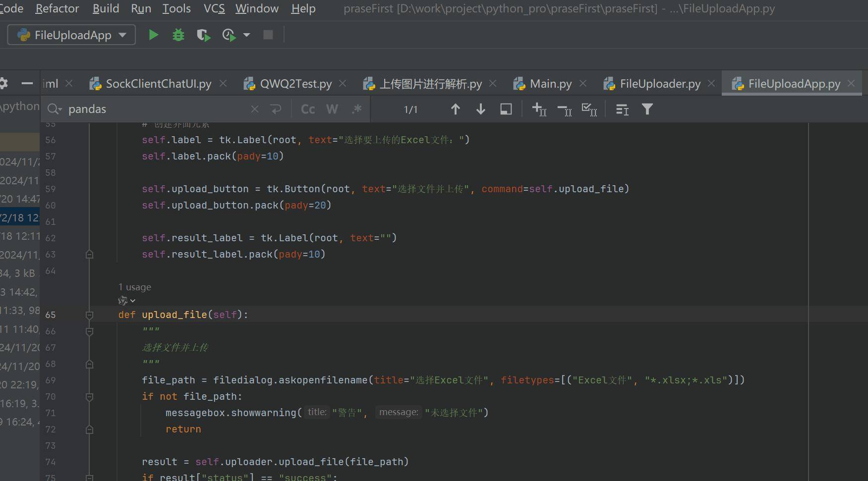
Task: Open the Run menu
Action: point(141,8)
